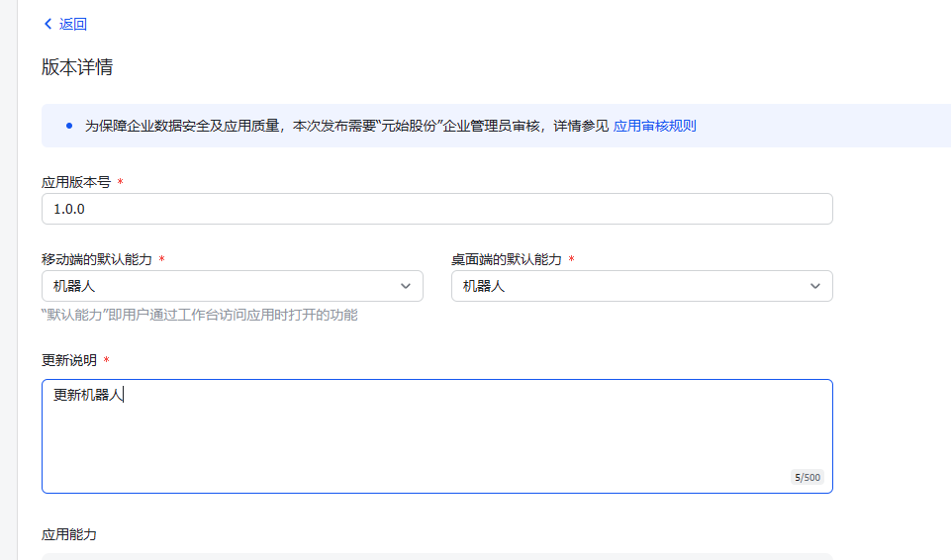Click the blue bullet in the notice banner
The height and width of the screenshot is (560, 951).
click(x=68, y=127)
